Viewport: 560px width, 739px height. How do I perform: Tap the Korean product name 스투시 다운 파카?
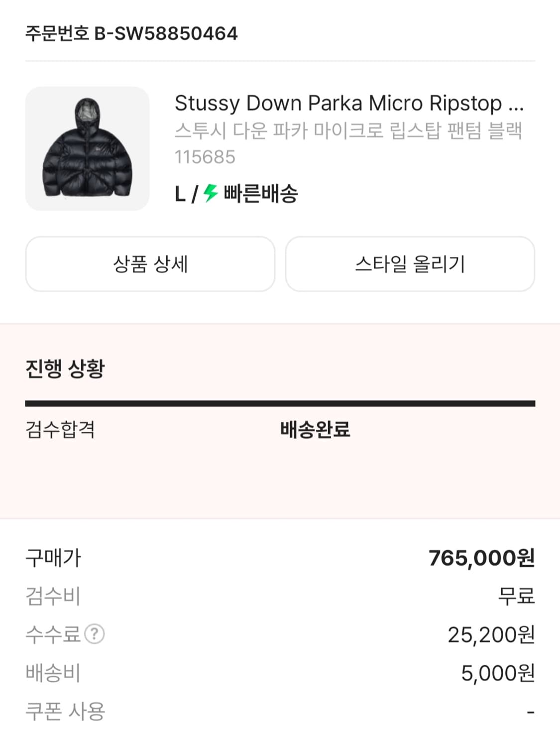pyautogui.click(x=348, y=130)
